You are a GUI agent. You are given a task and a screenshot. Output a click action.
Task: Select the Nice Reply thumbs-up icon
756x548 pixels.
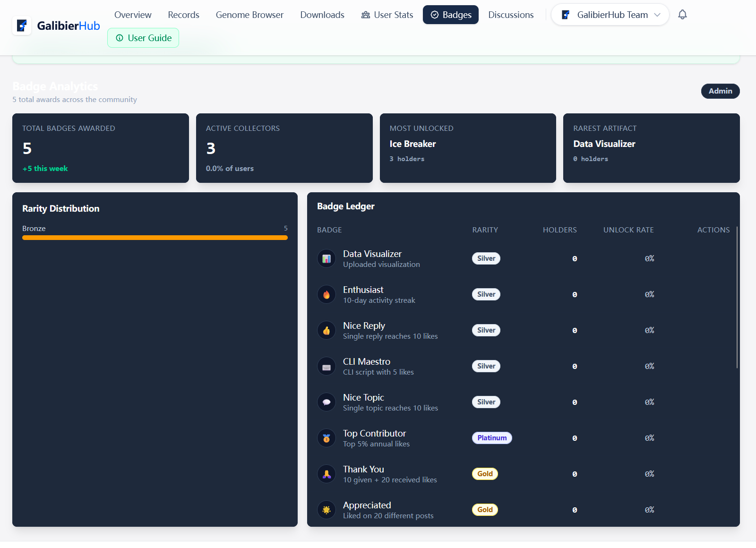click(x=326, y=330)
